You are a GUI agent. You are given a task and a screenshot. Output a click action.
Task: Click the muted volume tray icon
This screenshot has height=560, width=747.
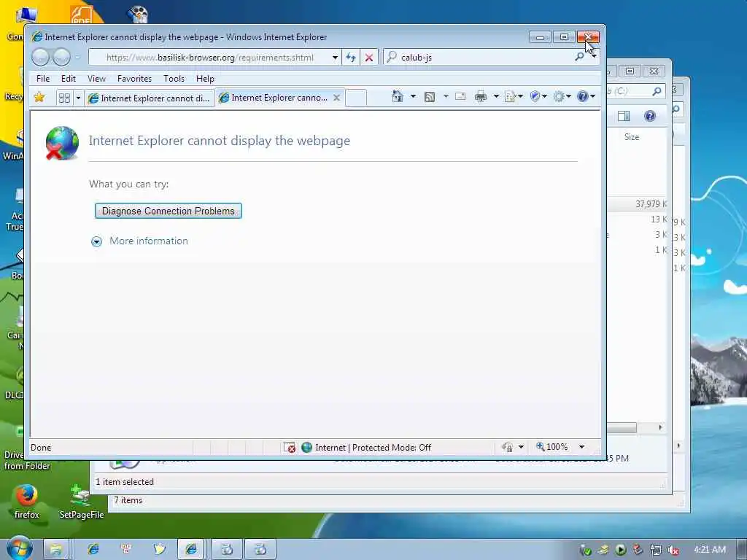click(673, 550)
